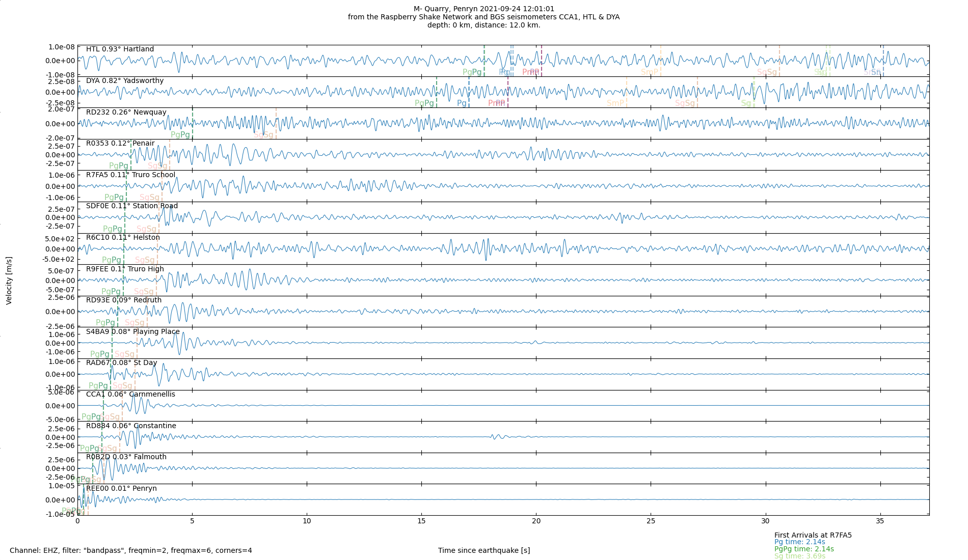The image size is (968, 560).
Task: Click the 'RAD67 0.08° St Day' label
Action: pos(121,362)
